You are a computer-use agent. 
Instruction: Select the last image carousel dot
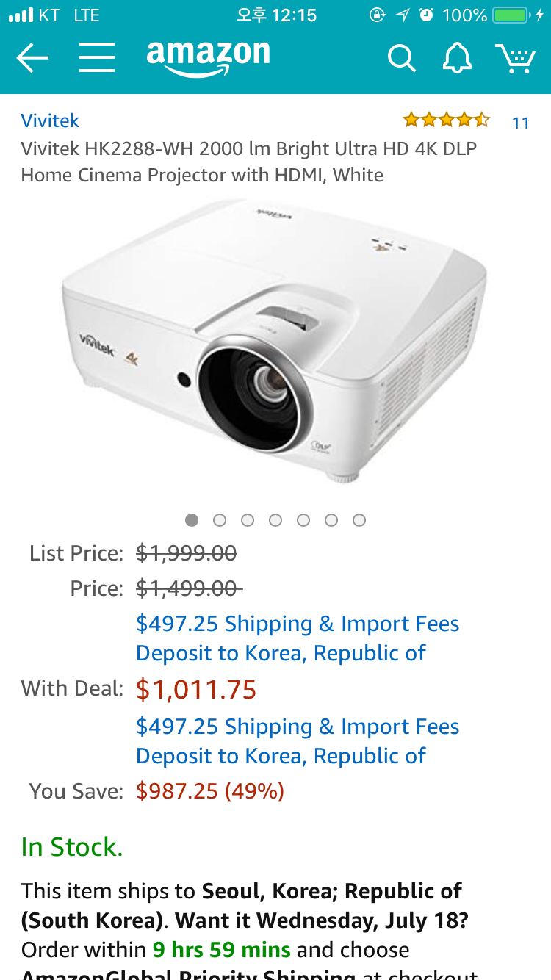point(359,520)
